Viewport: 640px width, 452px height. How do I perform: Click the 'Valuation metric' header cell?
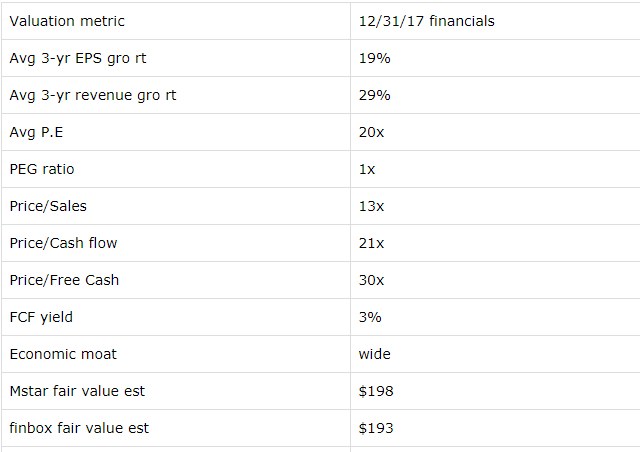67,21
